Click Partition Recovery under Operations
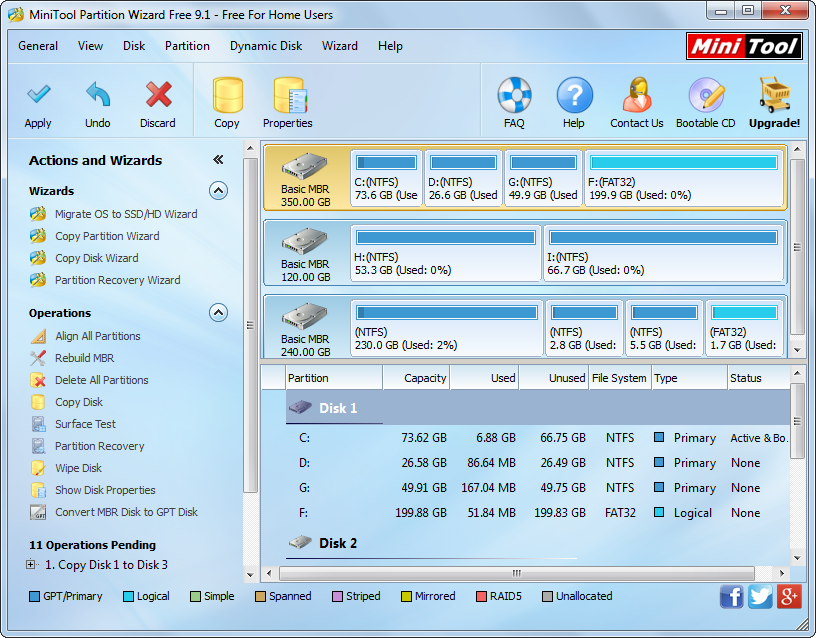 pos(100,446)
